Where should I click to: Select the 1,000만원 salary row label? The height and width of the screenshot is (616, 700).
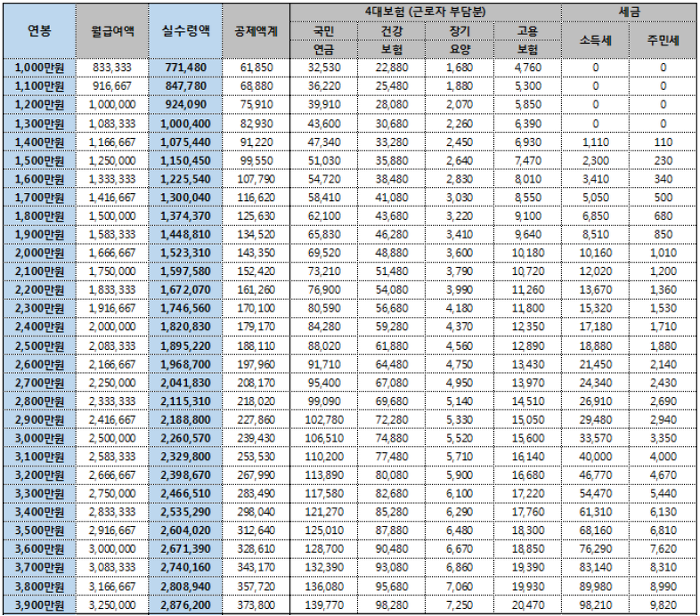(x=40, y=68)
